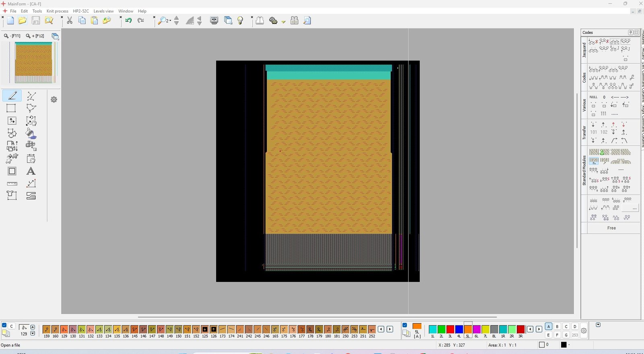The width and height of the screenshot is (644, 354).
Task: Open the Knit process menu
Action: (x=57, y=11)
